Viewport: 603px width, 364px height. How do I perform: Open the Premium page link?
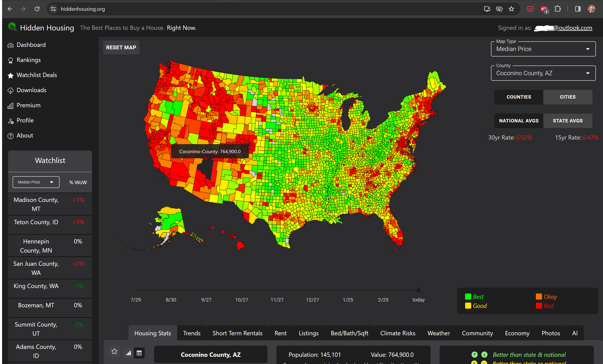click(x=28, y=105)
